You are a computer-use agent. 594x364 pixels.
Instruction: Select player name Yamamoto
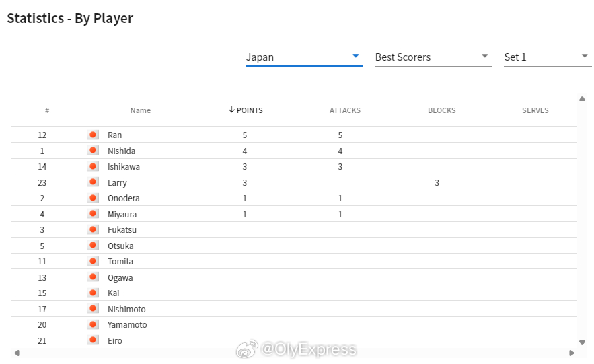click(127, 324)
